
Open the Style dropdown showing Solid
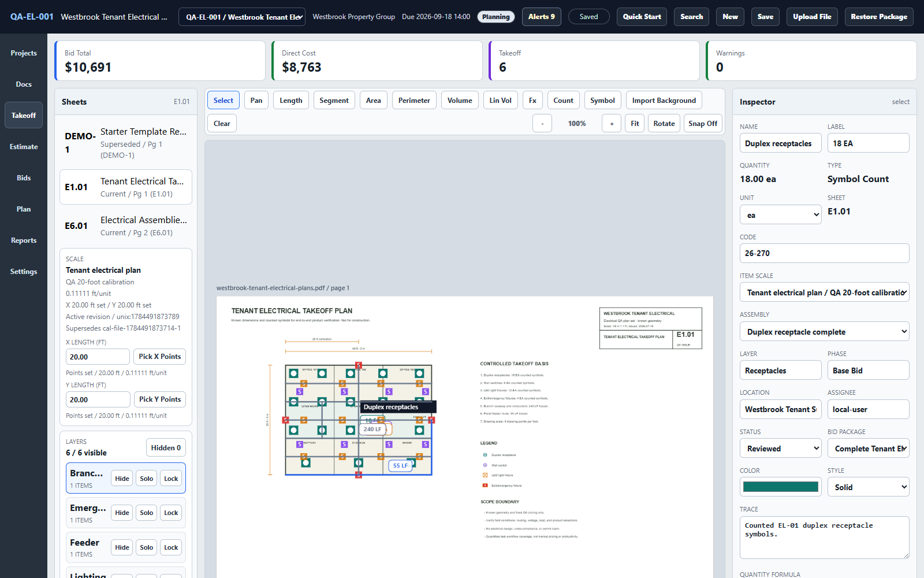868,487
